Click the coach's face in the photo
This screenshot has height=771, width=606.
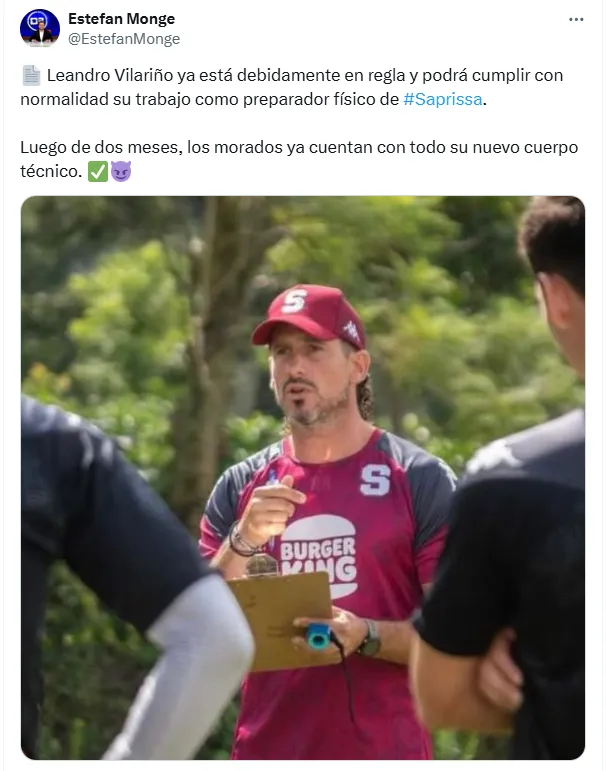pyautogui.click(x=311, y=377)
